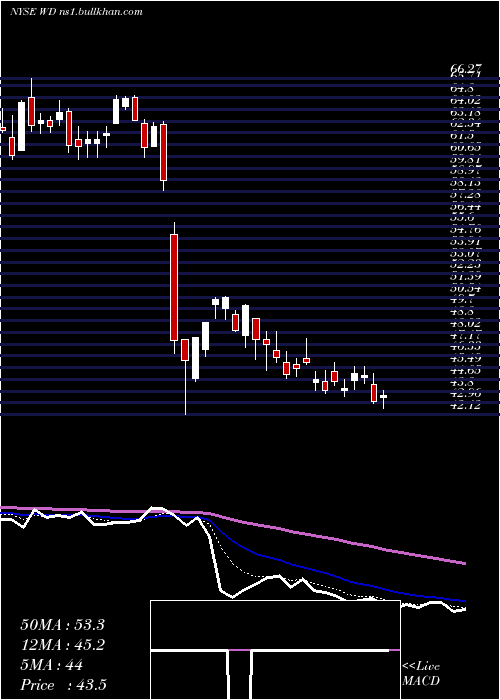Screen dimensions: 500x700
Task: Click the pink 50MA line's right end
Action: (x=464, y=563)
